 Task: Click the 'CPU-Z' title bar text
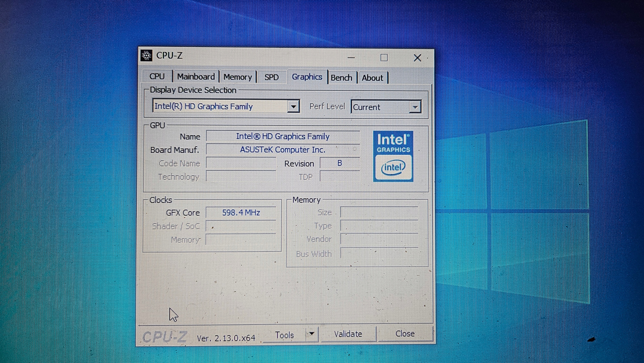point(169,55)
